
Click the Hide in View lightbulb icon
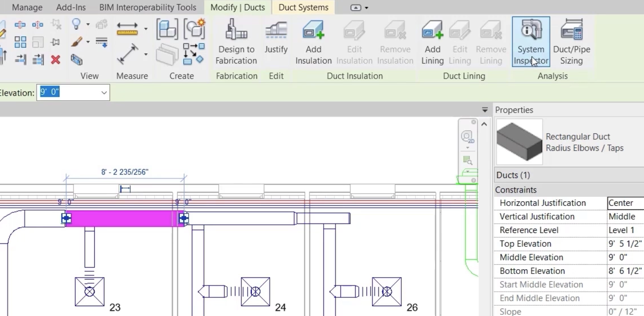pyautogui.click(x=76, y=24)
